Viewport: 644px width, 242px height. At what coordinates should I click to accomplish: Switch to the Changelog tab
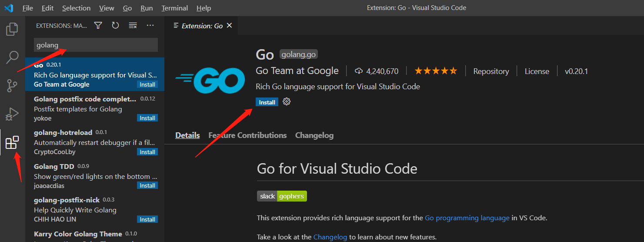(x=314, y=135)
